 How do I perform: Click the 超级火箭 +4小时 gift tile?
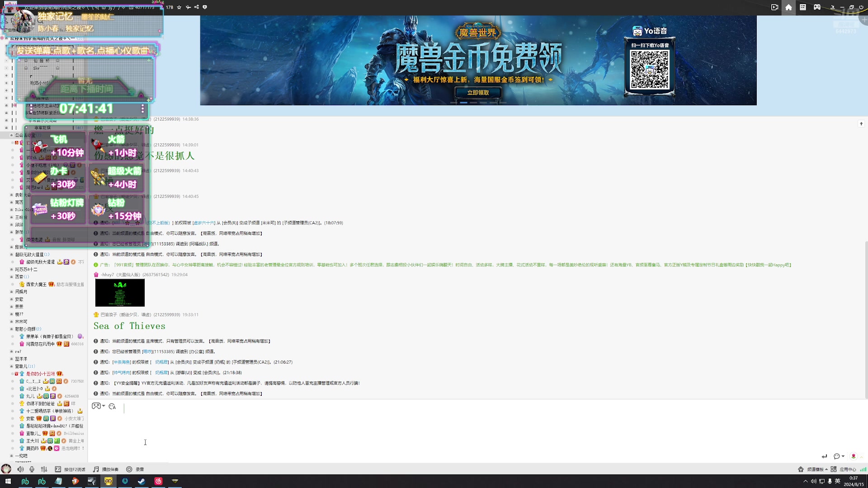click(116, 178)
